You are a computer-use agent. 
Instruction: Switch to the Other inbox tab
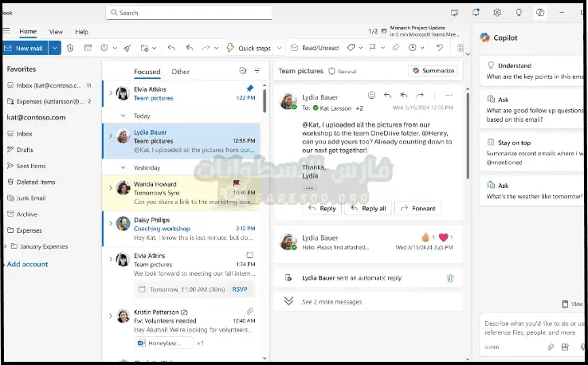click(x=181, y=72)
